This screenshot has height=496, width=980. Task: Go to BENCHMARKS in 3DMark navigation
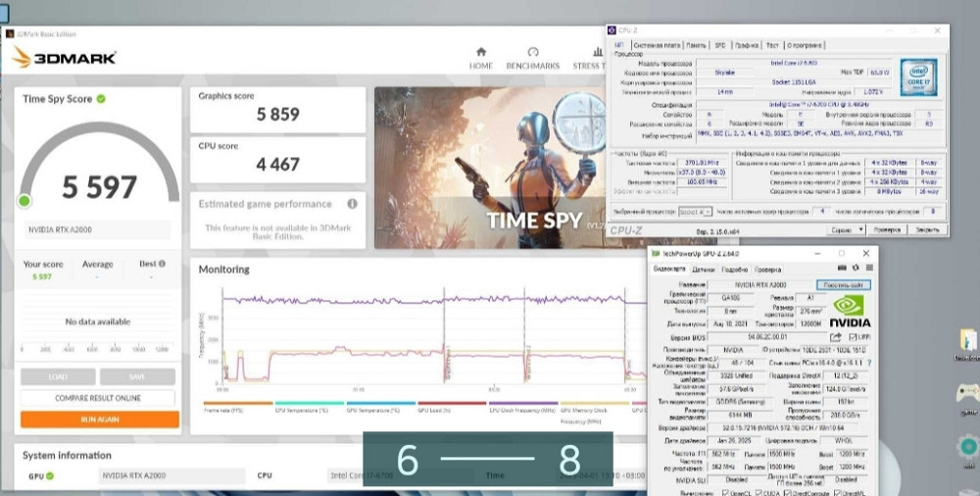[x=532, y=58]
